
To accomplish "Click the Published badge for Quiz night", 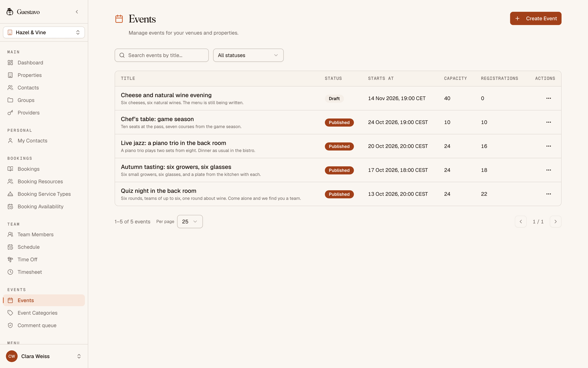I will pos(339,194).
